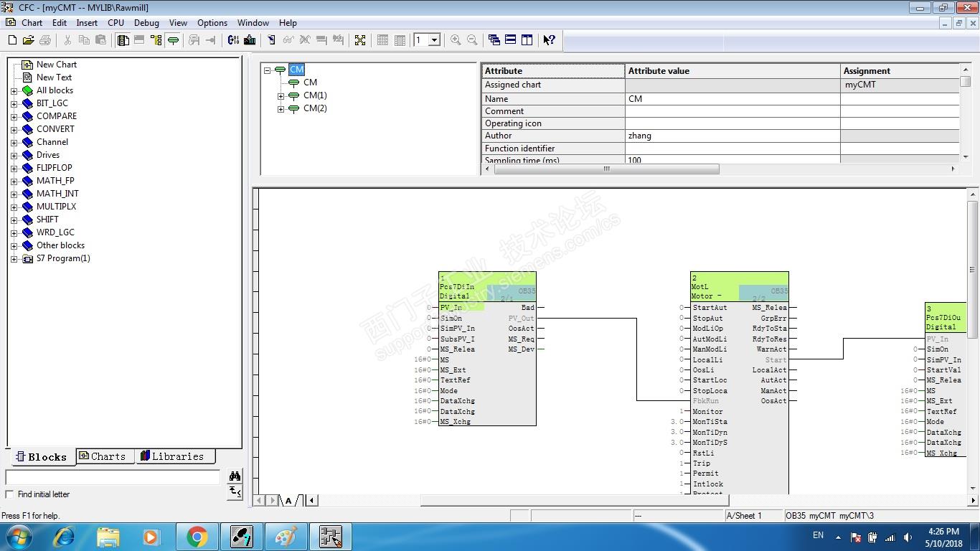This screenshot has height=551, width=980.
Task: Click the Zoom in magnifier icon
Action: click(x=456, y=40)
